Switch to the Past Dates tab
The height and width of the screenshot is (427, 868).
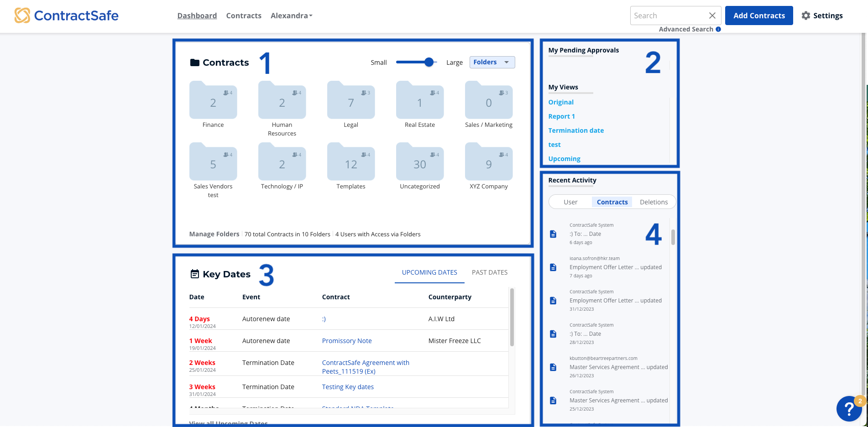[489, 272]
